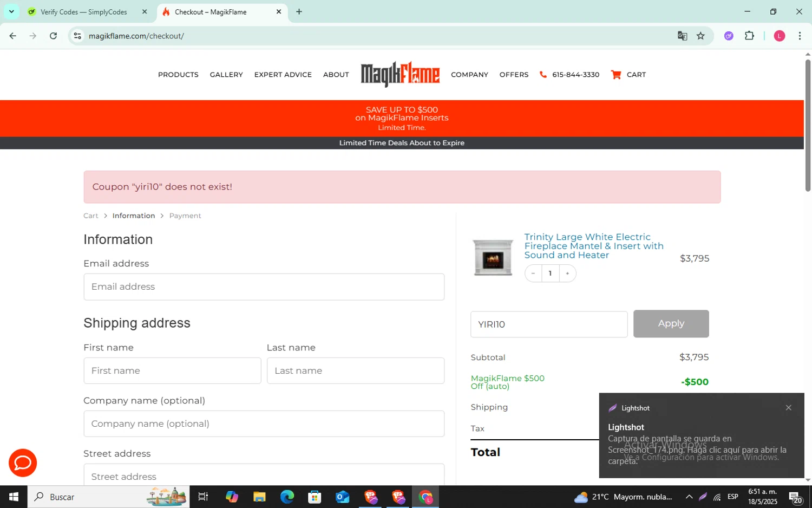
Task: Open the purple Lightshot extension icon
Action: 729,36
